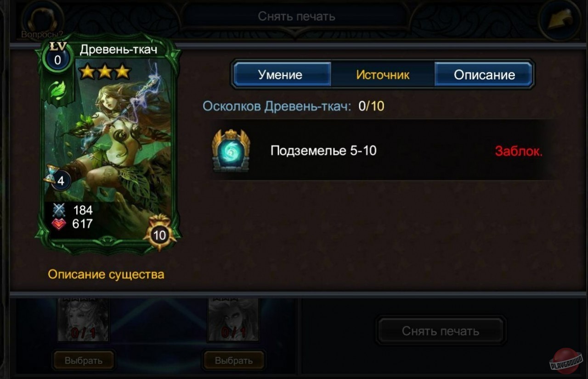Click the crossed swords attack icon

[59, 210]
